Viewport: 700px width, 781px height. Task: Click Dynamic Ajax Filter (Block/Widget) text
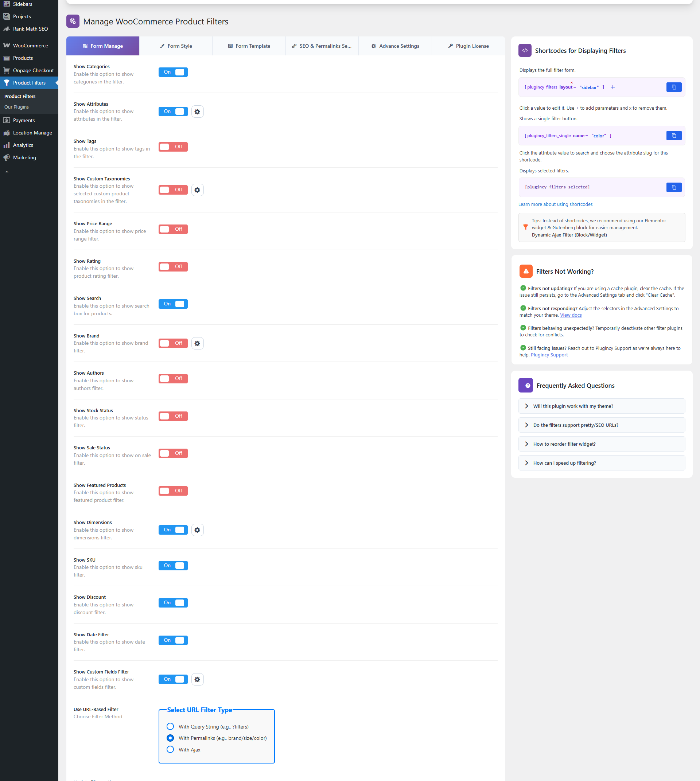[569, 235]
